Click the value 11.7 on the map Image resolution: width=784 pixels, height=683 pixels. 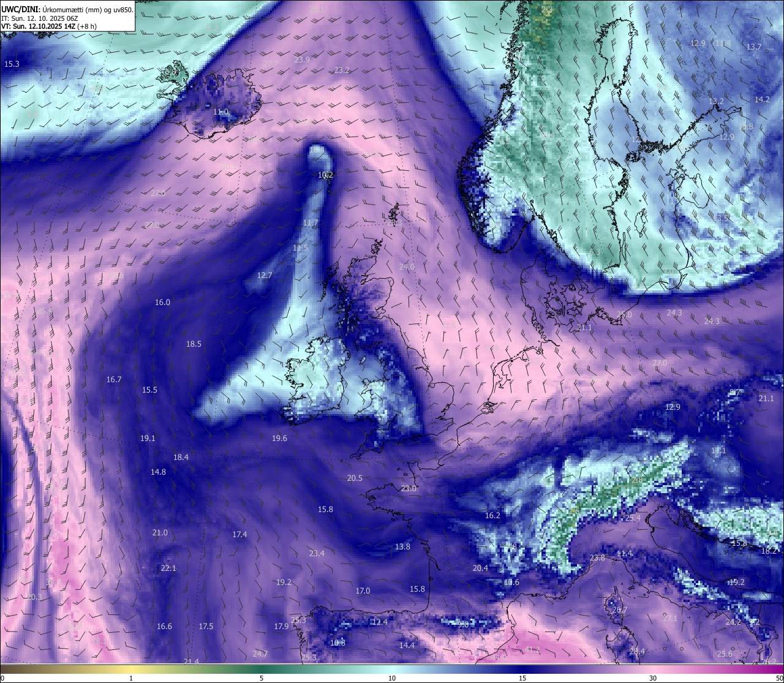(311, 223)
